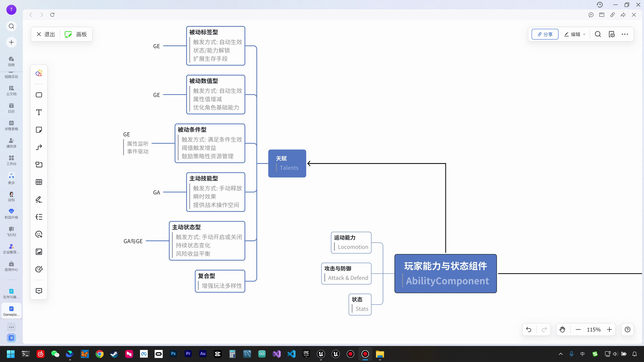The height and width of the screenshot is (362, 644).
Task: Open the 115% zoom level menu
Action: (594, 329)
